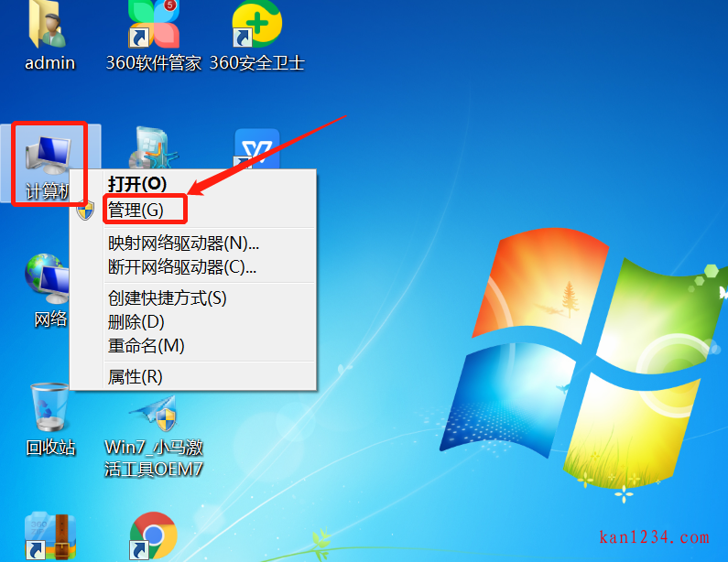Click the 回收站 Recycle Bin icon
Image resolution: width=728 pixels, height=562 pixels.
tap(49, 412)
